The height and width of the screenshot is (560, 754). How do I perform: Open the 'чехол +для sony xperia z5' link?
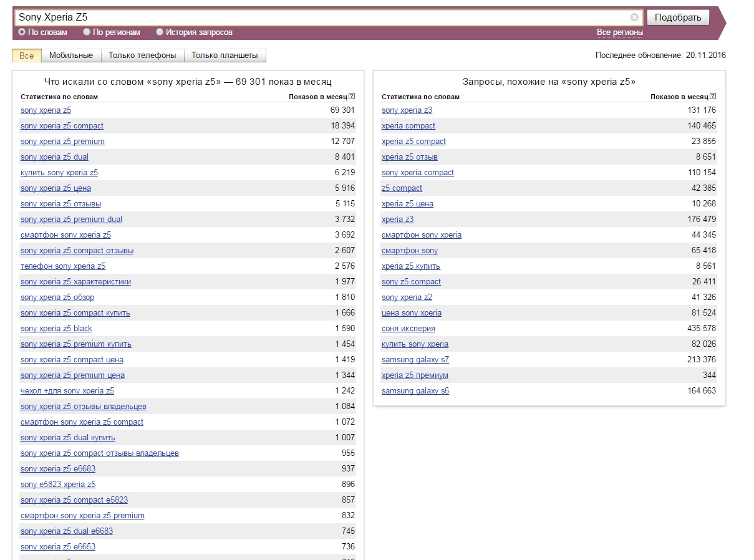click(67, 391)
